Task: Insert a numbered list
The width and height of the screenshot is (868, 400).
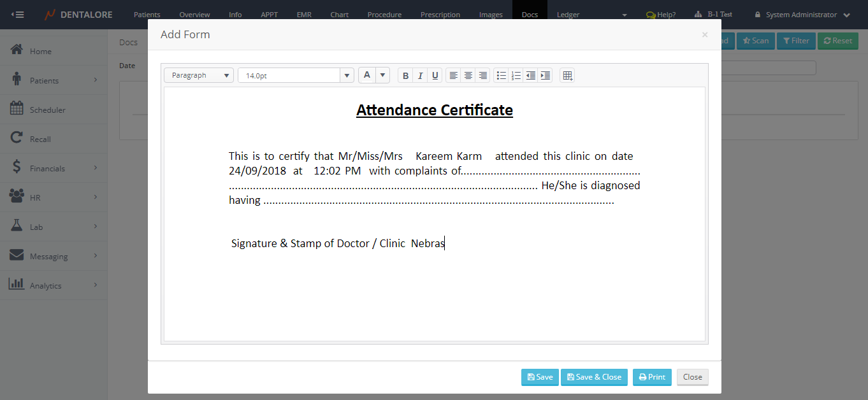Action: pos(516,76)
